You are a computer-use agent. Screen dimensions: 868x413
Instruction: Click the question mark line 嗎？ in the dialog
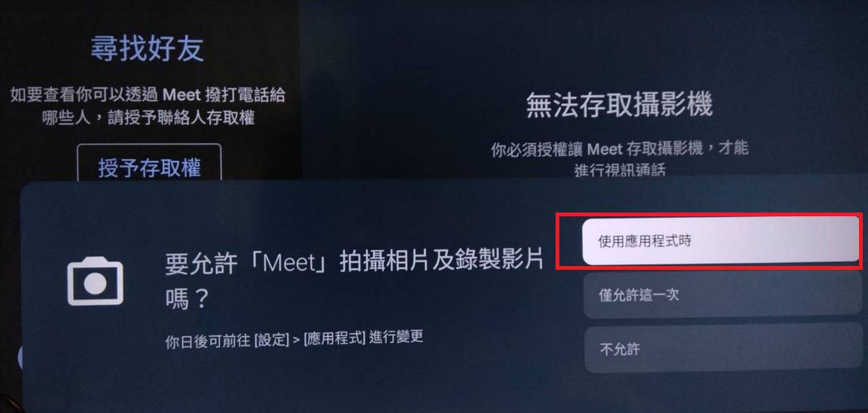pos(187,300)
